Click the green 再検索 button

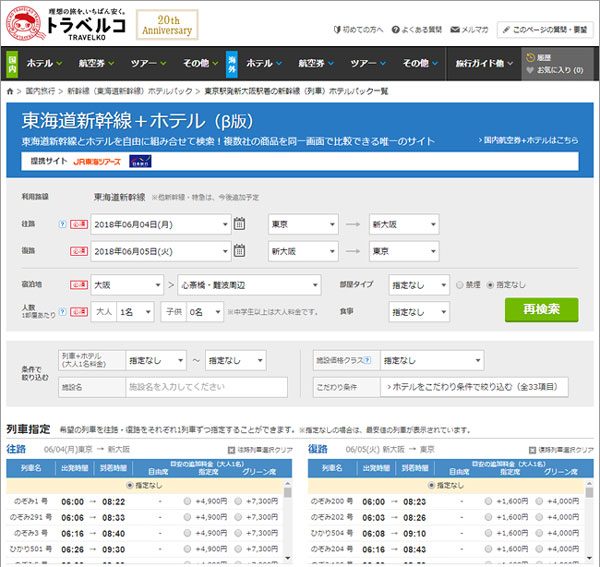click(541, 310)
